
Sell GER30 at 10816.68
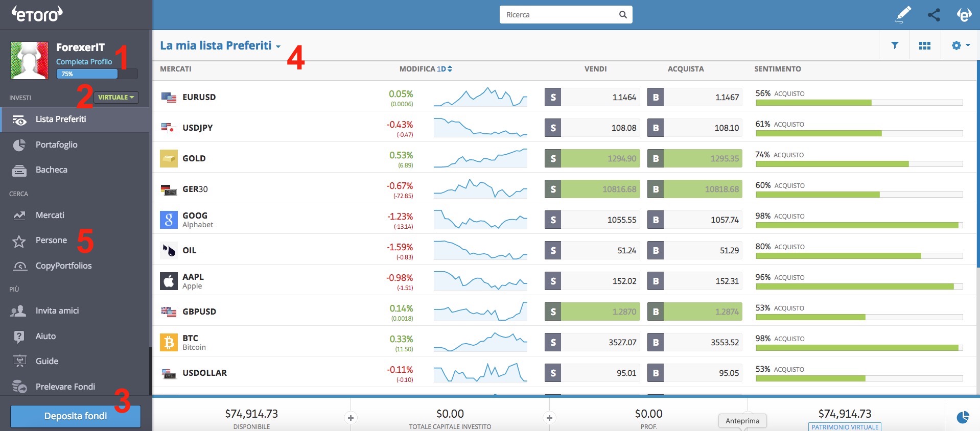592,189
